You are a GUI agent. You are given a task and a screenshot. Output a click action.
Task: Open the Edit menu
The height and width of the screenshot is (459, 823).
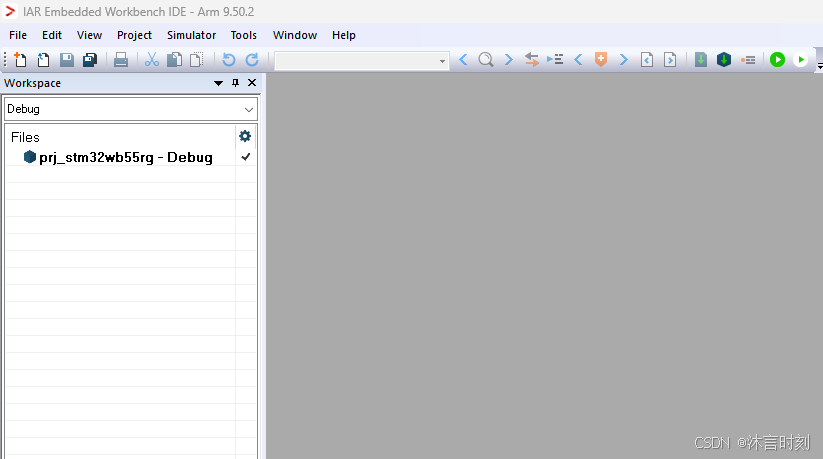pyautogui.click(x=52, y=35)
